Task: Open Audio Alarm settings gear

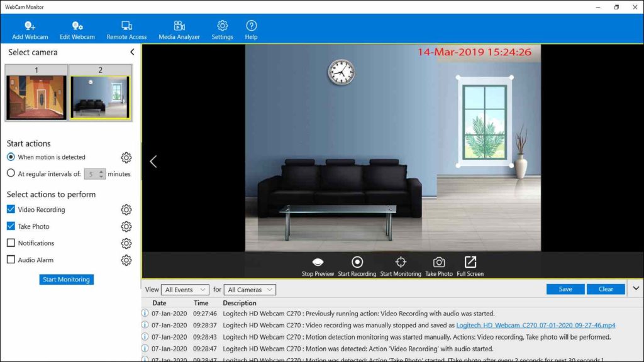Action: click(126, 260)
